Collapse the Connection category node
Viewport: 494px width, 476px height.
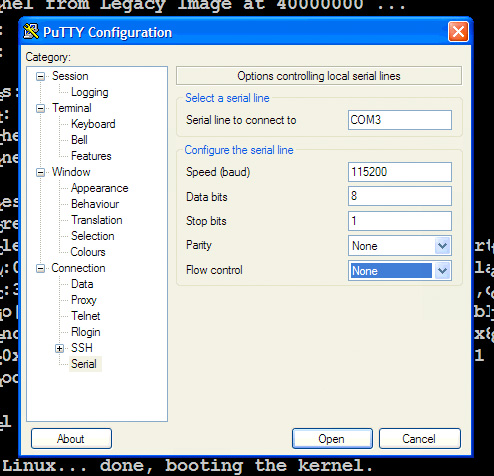(40, 268)
